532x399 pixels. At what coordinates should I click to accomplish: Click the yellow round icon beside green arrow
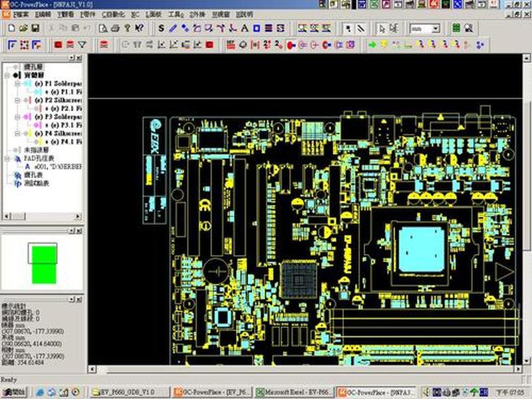click(384, 45)
